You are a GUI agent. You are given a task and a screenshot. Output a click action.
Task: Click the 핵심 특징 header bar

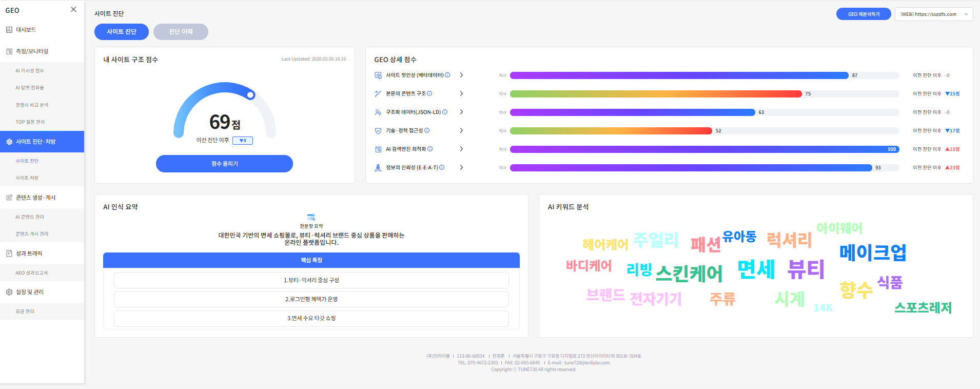pos(311,260)
